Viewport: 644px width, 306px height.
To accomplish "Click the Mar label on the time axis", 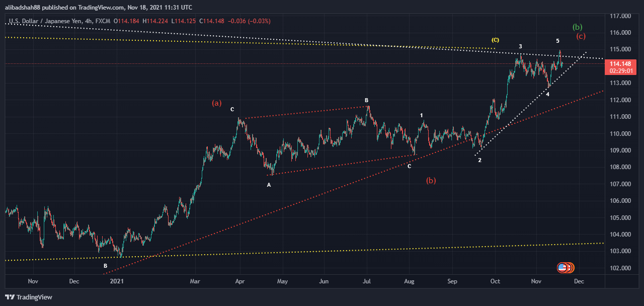I will pyautogui.click(x=196, y=282).
